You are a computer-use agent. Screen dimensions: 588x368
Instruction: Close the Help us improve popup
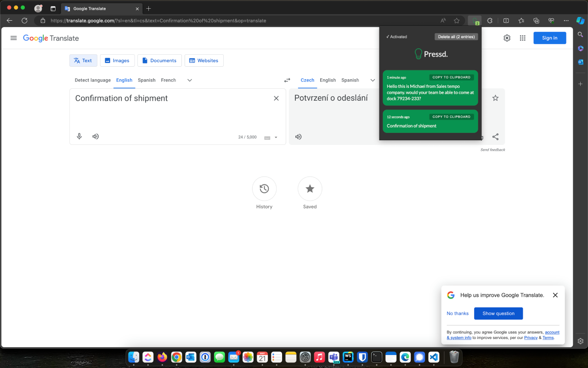click(x=555, y=295)
